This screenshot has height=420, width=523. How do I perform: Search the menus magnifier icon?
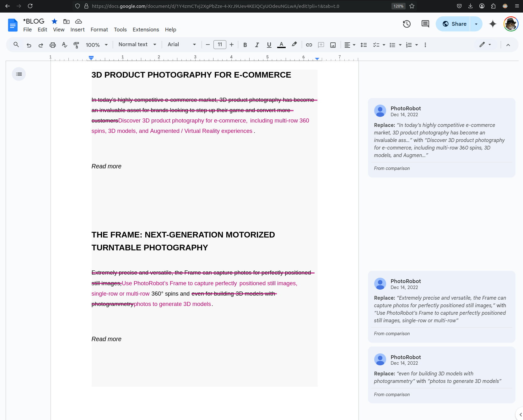(16, 45)
